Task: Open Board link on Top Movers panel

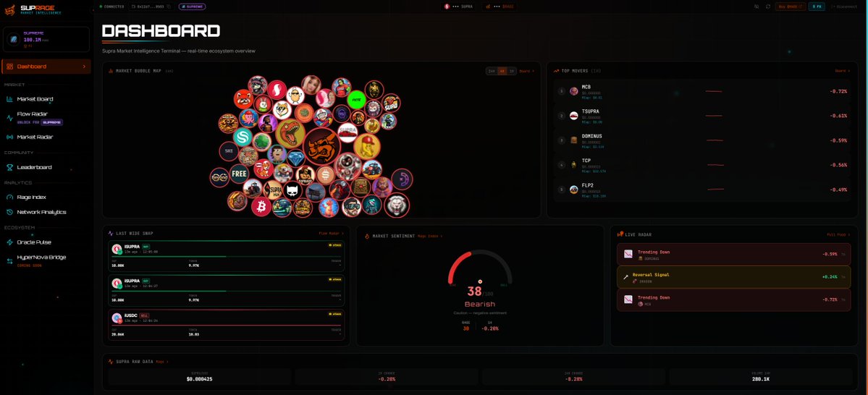Action: [x=843, y=71]
